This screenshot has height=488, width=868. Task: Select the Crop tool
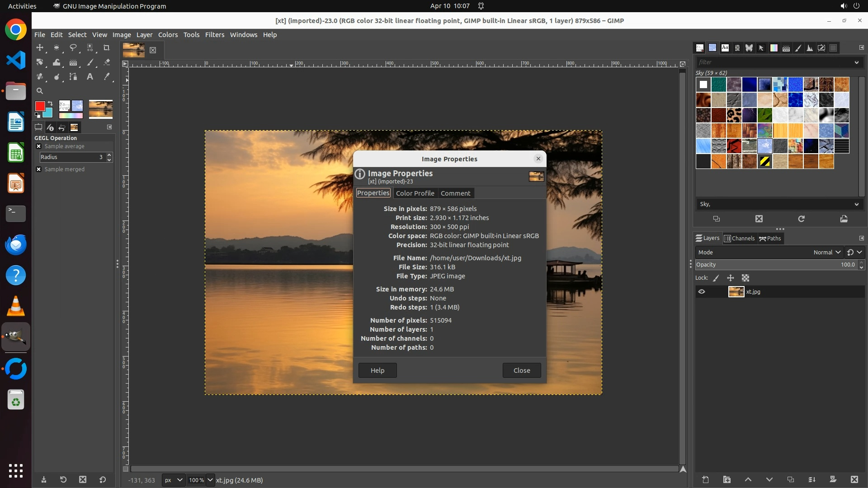[x=107, y=47]
